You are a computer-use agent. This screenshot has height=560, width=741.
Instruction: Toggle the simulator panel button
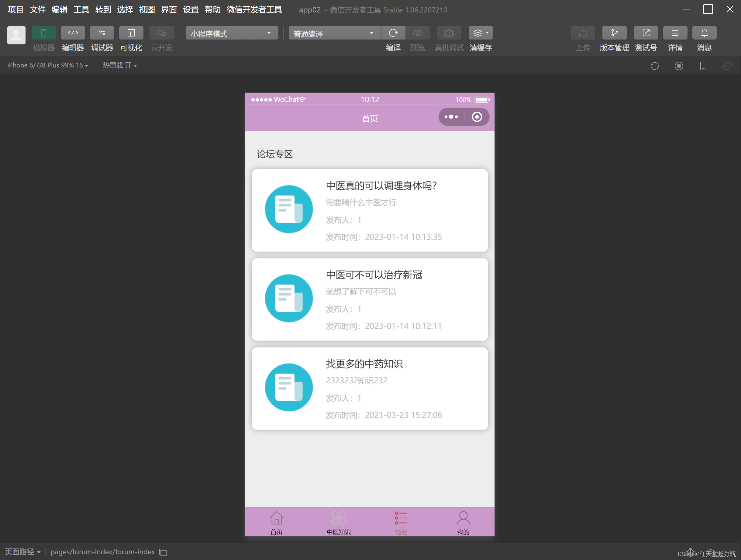tap(43, 33)
